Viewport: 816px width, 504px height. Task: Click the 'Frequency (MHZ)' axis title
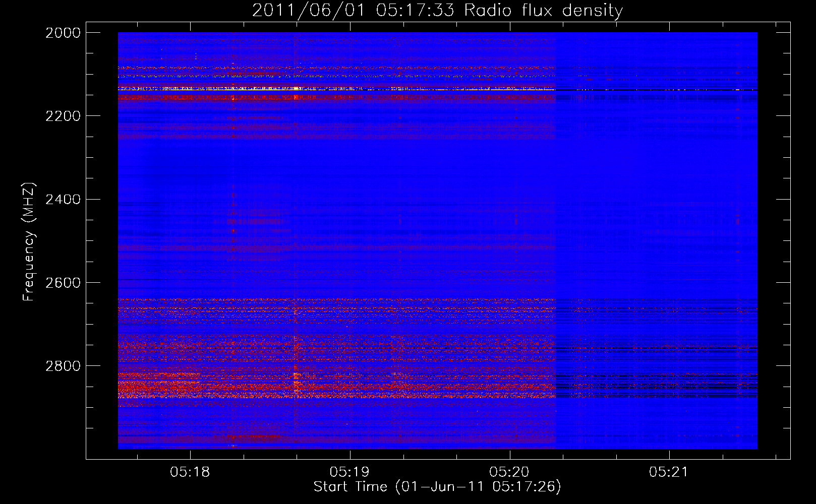pyautogui.click(x=29, y=242)
